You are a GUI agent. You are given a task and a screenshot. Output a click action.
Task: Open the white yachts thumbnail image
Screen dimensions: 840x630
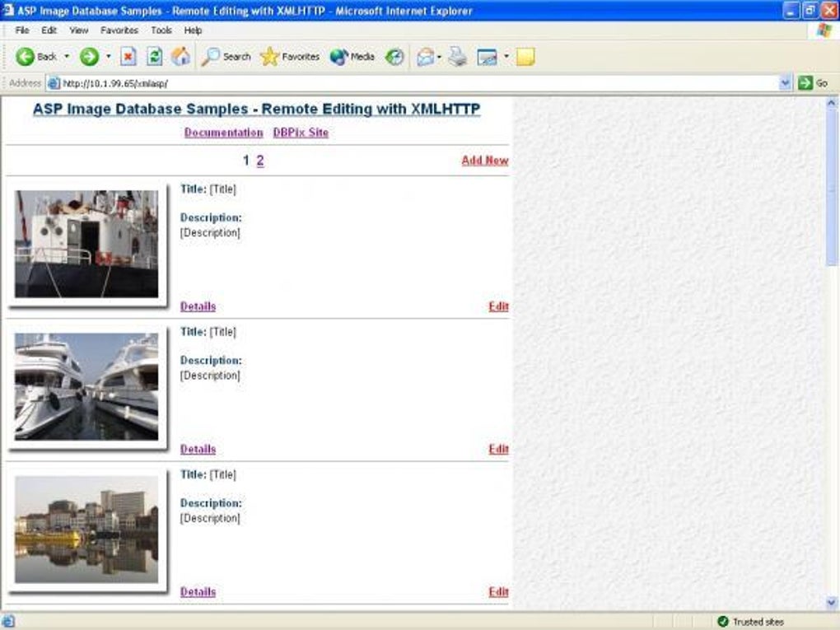(x=86, y=386)
